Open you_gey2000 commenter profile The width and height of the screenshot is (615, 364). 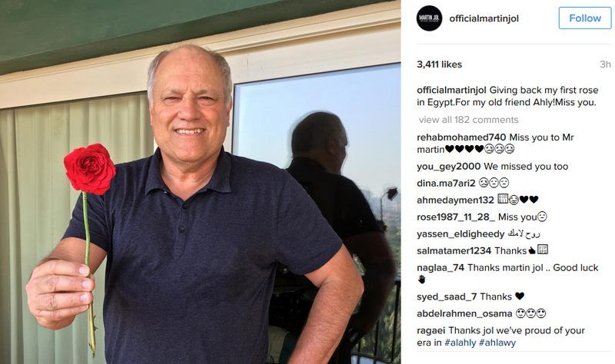449,167
